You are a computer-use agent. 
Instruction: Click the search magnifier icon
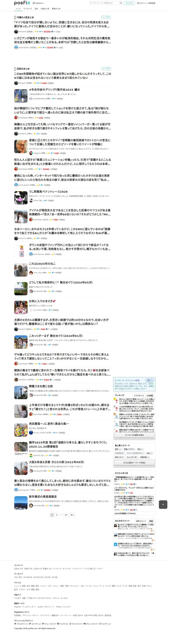121,3
